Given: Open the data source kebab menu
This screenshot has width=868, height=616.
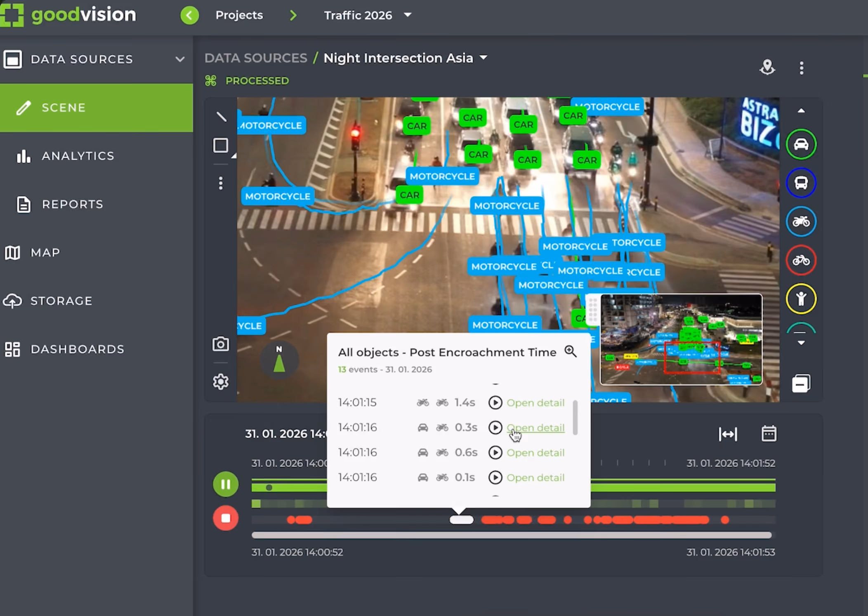Looking at the screenshot, I should [x=802, y=68].
